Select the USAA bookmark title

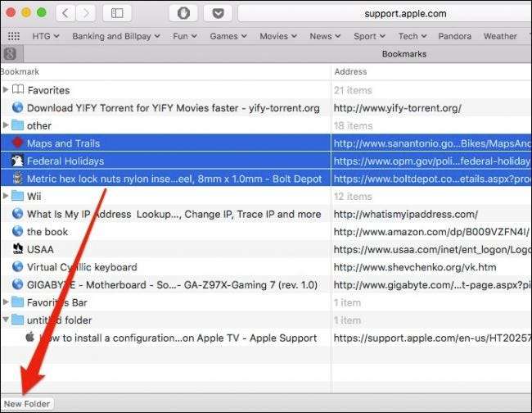click(x=40, y=249)
